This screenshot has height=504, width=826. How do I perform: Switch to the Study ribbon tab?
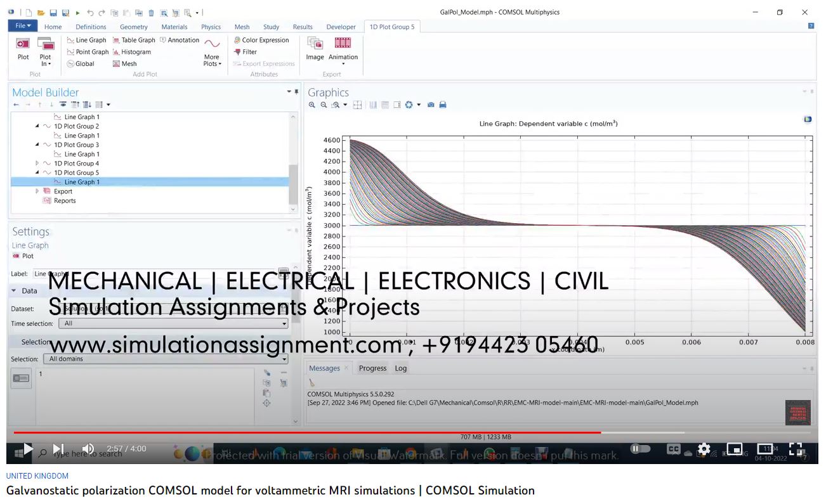271,27
